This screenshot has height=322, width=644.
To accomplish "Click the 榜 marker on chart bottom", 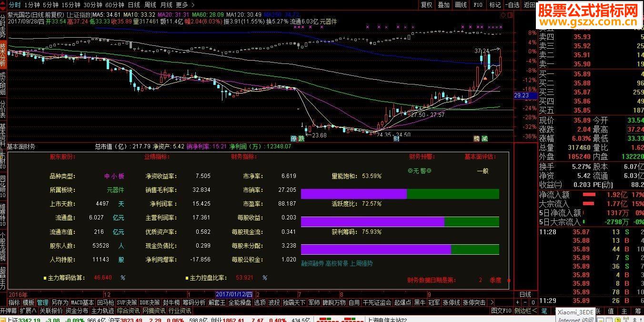I will pos(477,139).
